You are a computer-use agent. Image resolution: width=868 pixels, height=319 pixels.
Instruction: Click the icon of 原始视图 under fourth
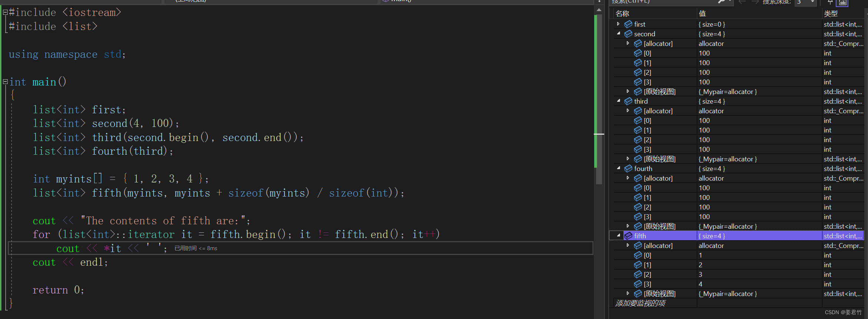[x=638, y=226]
